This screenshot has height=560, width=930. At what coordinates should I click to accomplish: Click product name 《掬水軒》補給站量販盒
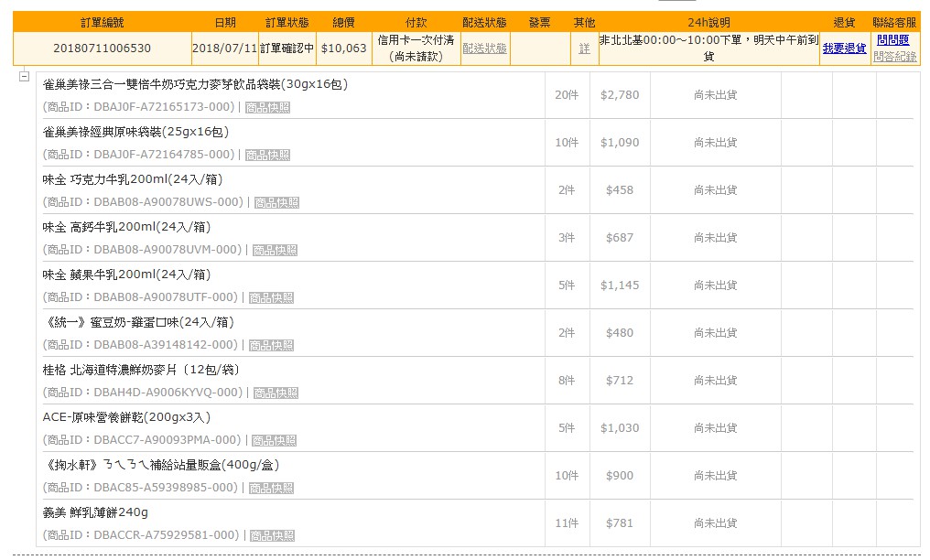(x=161, y=465)
